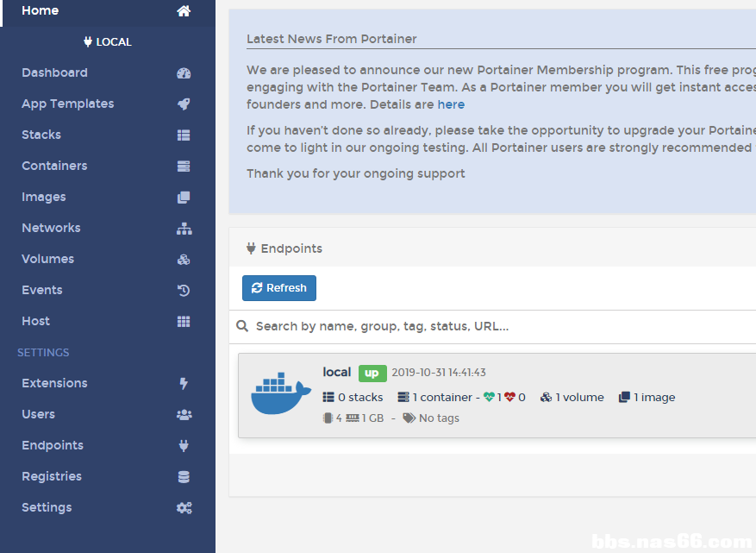Click the Dashboard gauge icon
The width and height of the screenshot is (756, 553).
[x=184, y=72]
